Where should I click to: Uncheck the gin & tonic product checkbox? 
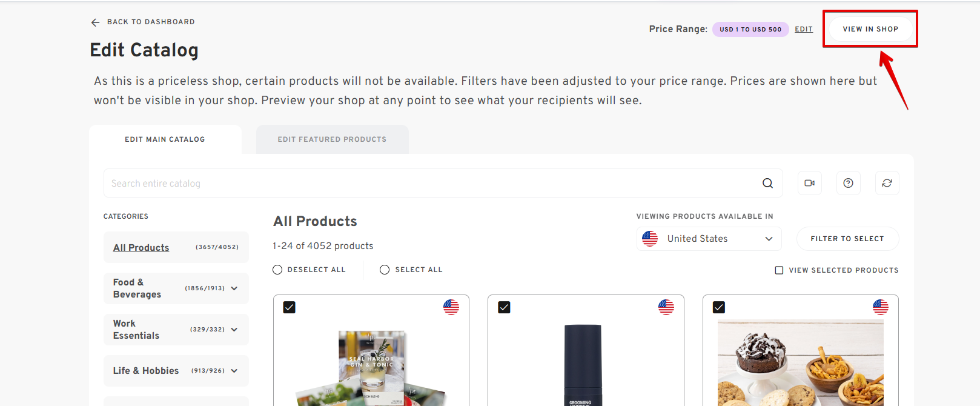pos(290,307)
